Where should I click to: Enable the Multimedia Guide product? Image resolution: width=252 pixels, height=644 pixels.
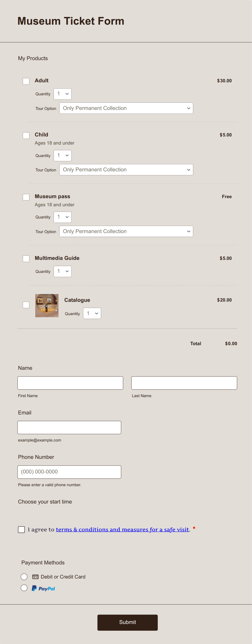coord(26,259)
